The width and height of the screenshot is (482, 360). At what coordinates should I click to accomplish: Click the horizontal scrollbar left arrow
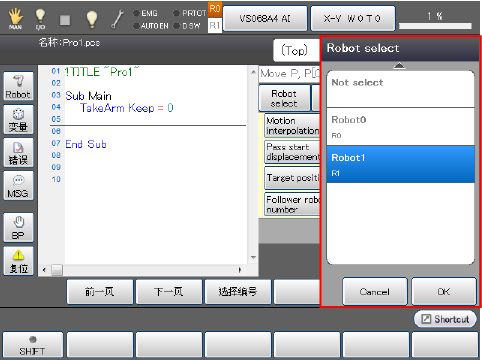(44, 270)
